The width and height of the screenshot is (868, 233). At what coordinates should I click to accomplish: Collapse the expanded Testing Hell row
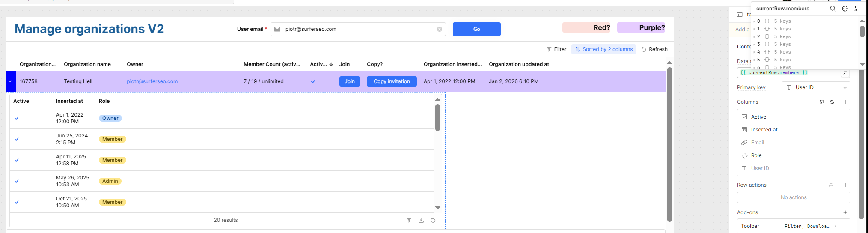click(11, 81)
